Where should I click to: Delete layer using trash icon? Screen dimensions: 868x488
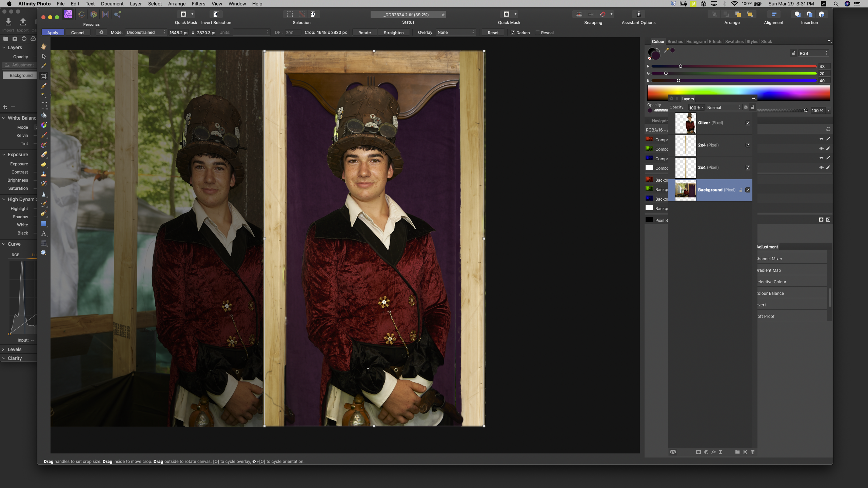click(753, 452)
